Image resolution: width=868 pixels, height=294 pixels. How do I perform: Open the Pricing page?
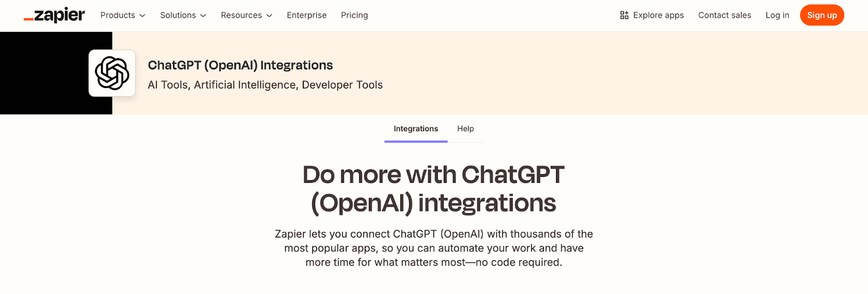point(354,15)
